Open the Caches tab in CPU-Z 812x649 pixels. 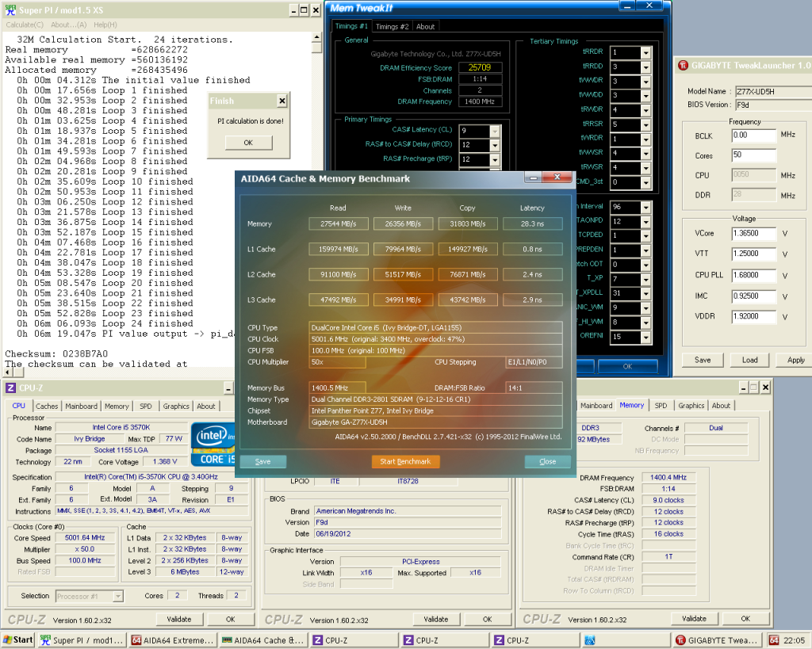(x=47, y=406)
